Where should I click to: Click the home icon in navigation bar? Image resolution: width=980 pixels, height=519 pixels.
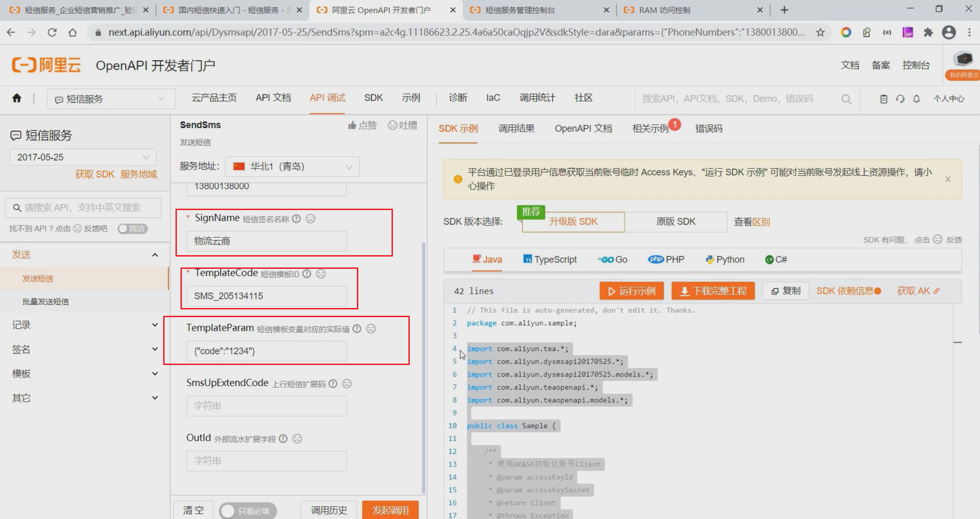[x=17, y=98]
